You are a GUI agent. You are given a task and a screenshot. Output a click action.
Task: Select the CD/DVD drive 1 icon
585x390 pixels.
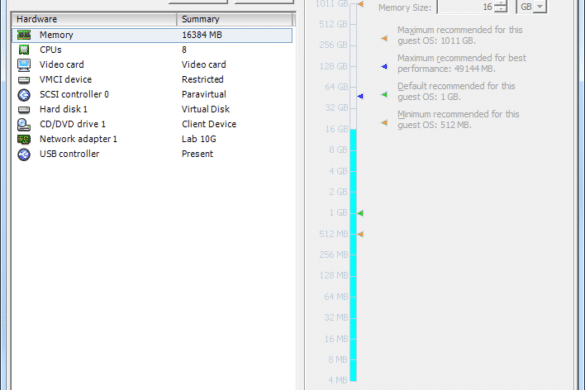(x=24, y=124)
